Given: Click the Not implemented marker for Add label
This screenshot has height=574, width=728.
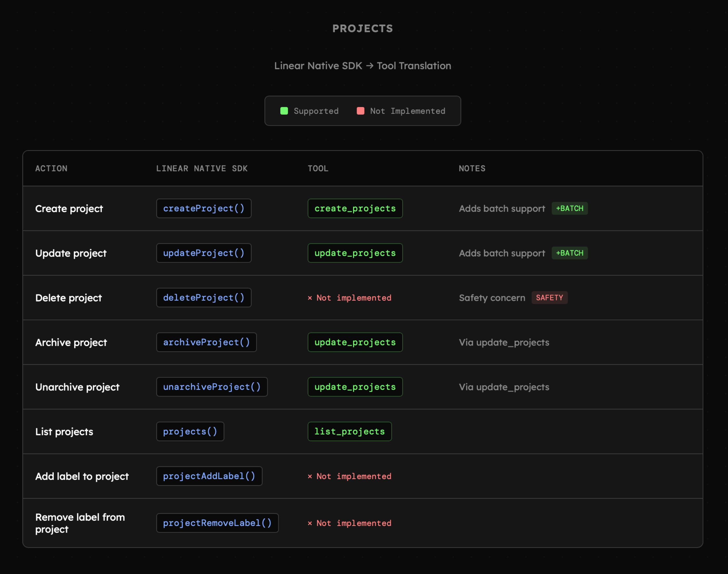Looking at the screenshot, I should coord(349,476).
